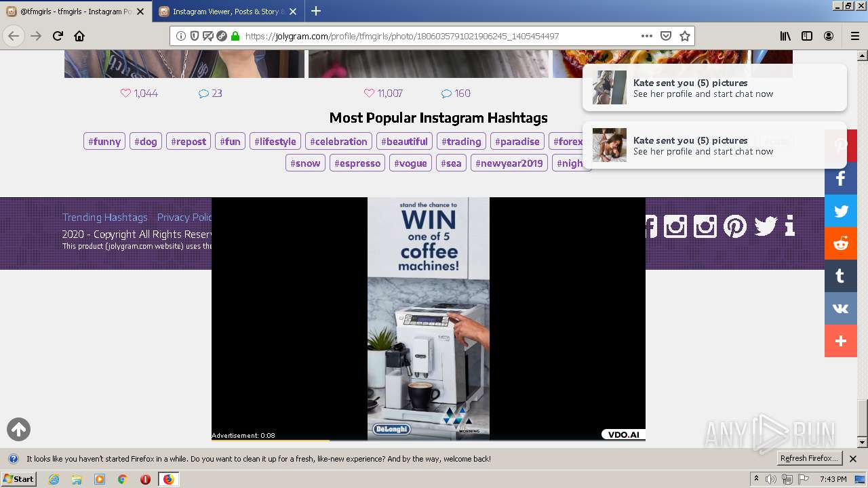Open the Windows Start menu
The width and height of the screenshot is (868, 488).
coord(19,479)
